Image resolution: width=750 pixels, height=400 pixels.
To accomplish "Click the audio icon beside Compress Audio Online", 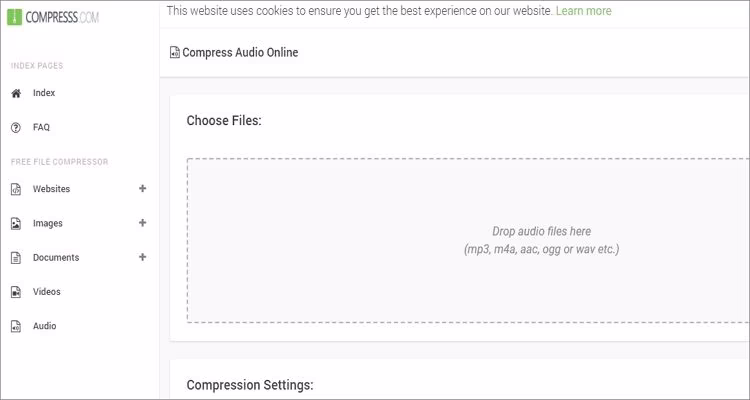I will point(175,53).
